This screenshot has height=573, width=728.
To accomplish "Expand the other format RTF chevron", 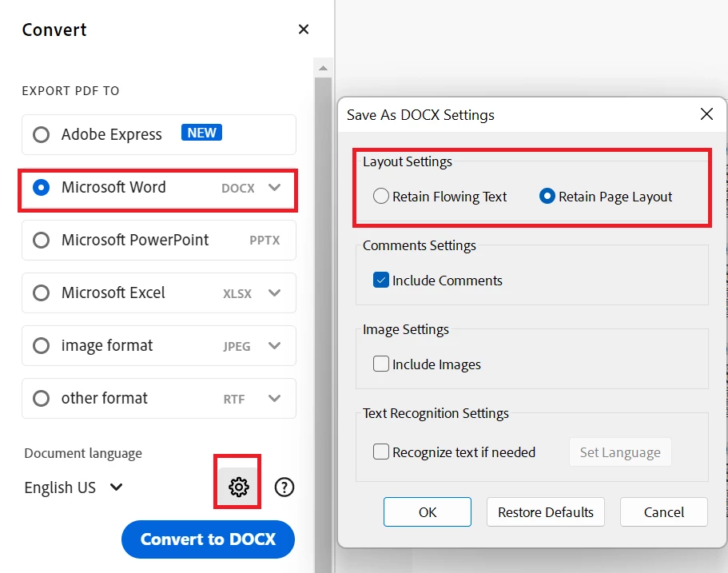I will point(274,399).
